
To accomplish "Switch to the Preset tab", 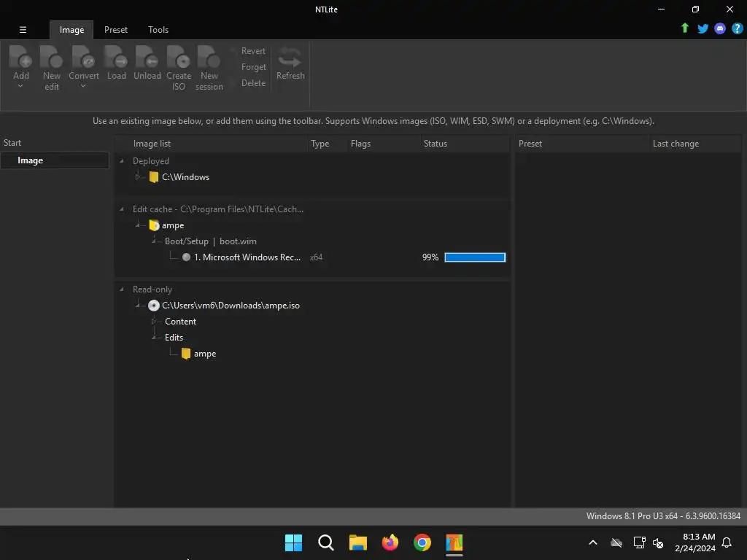I will coord(116,30).
